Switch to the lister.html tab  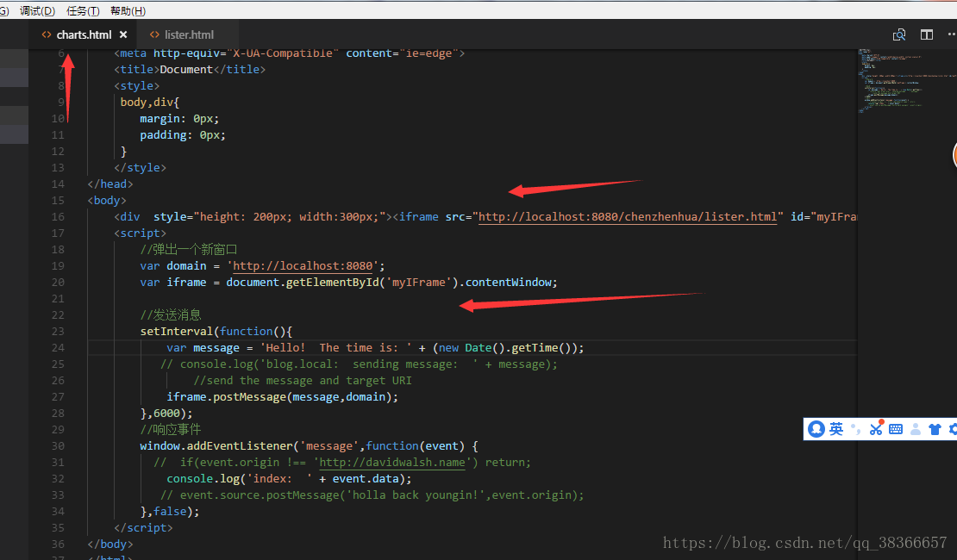(x=186, y=34)
